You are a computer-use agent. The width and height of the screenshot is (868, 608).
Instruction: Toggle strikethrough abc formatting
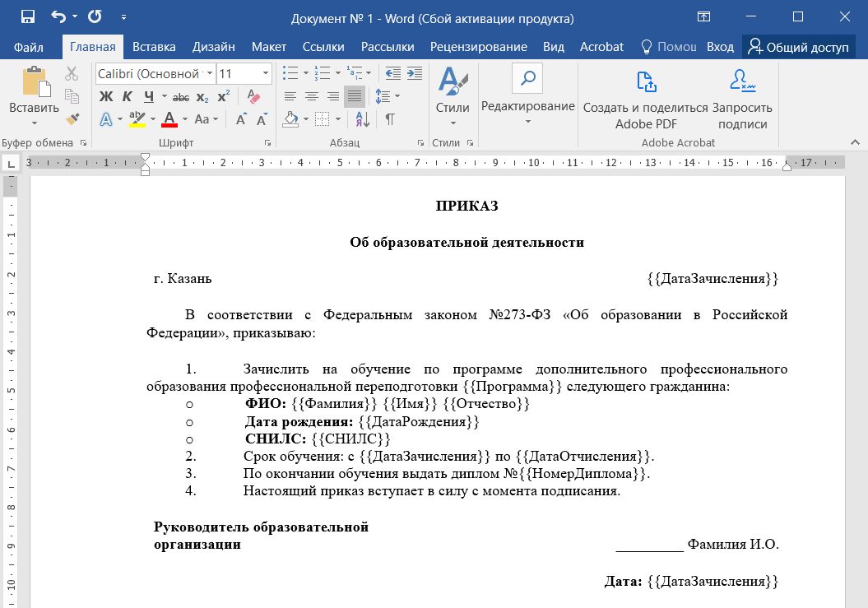[180, 97]
